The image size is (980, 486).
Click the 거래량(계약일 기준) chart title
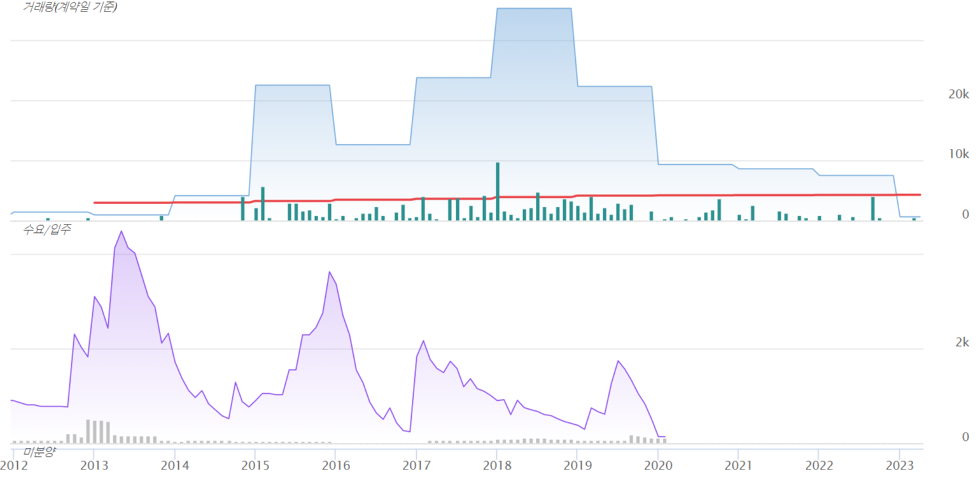coord(69,8)
